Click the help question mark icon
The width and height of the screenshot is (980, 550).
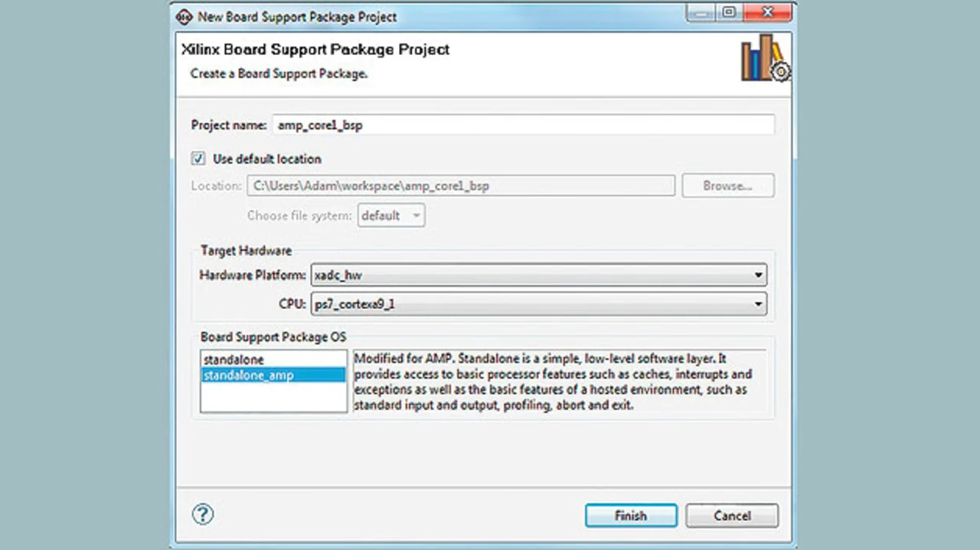204,514
